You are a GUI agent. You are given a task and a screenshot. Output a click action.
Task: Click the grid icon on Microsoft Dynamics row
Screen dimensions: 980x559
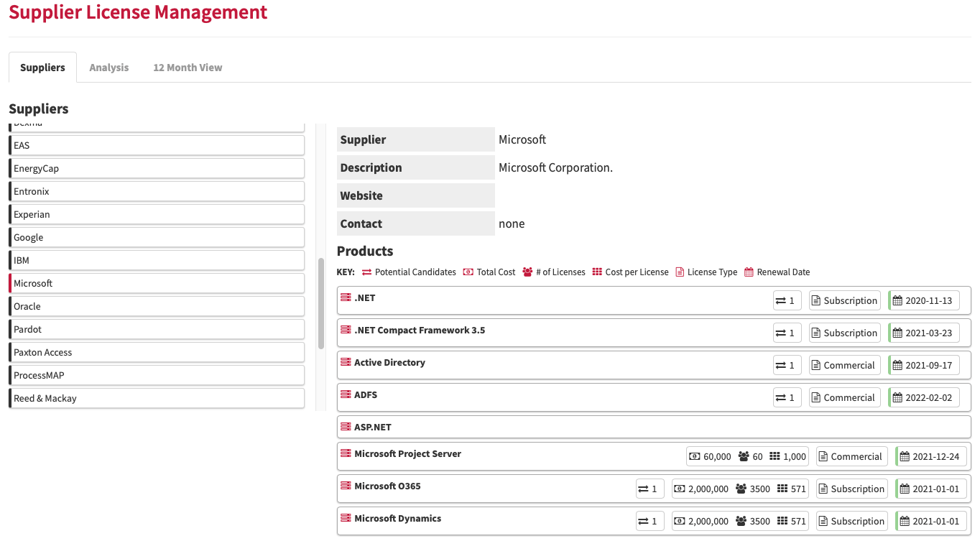tap(782, 522)
